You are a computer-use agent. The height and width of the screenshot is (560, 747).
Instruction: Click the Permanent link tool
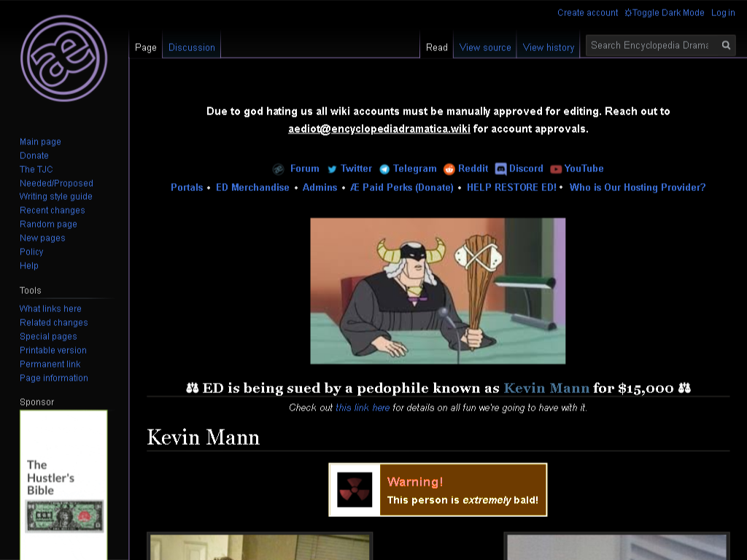point(50,365)
